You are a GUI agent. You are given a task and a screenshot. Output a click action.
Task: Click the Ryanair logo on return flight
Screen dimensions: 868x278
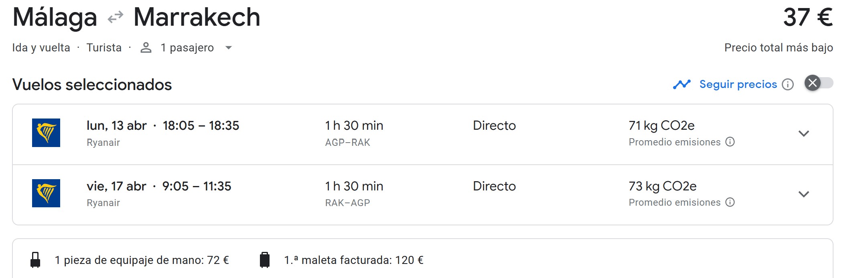[x=46, y=193]
